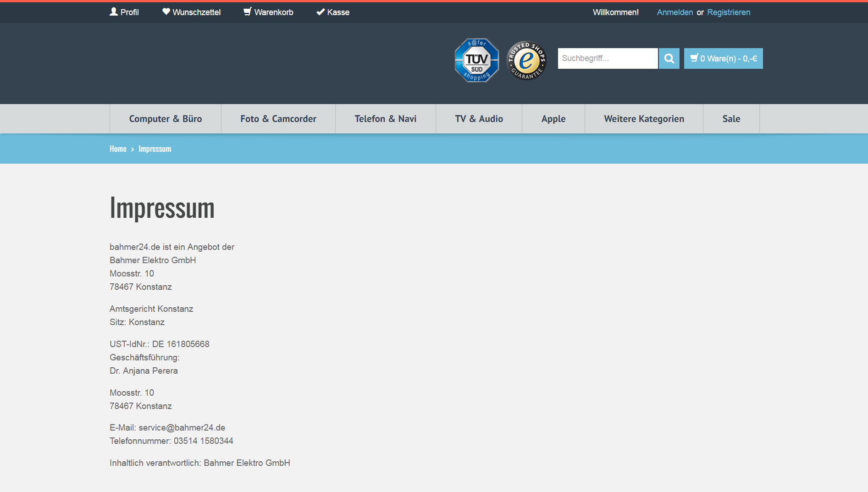Screen dimensions: 868x492
Task: Open TV & Audio category
Action: 479,119
